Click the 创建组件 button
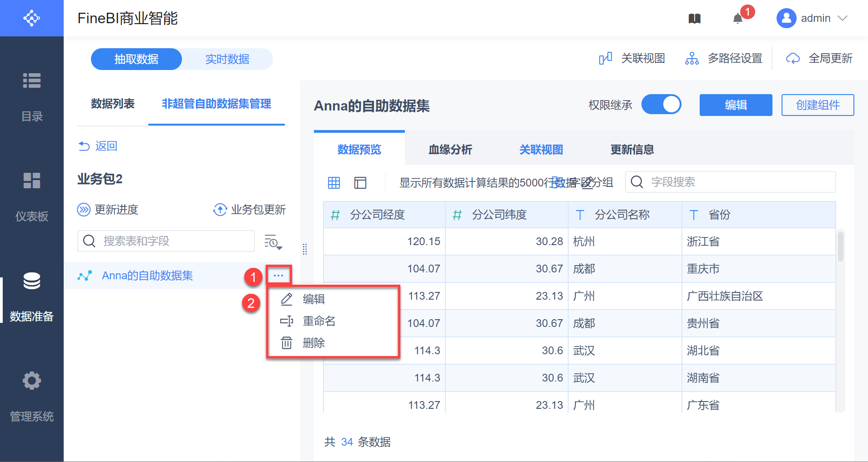Screen dimensions: 868x462 [818, 105]
